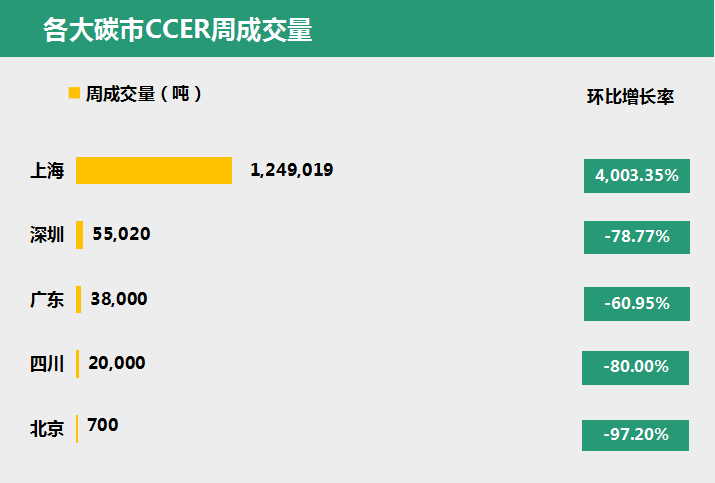This screenshot has height=483, width=715.
Task: Select the 深圳 row label
Action: (x=47, y=235)
